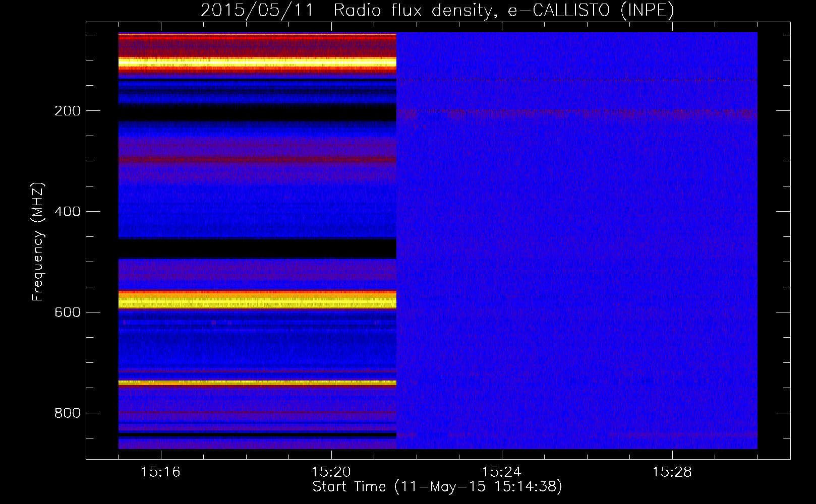Click the 15:16 time tick label

(x=161, y=472)
